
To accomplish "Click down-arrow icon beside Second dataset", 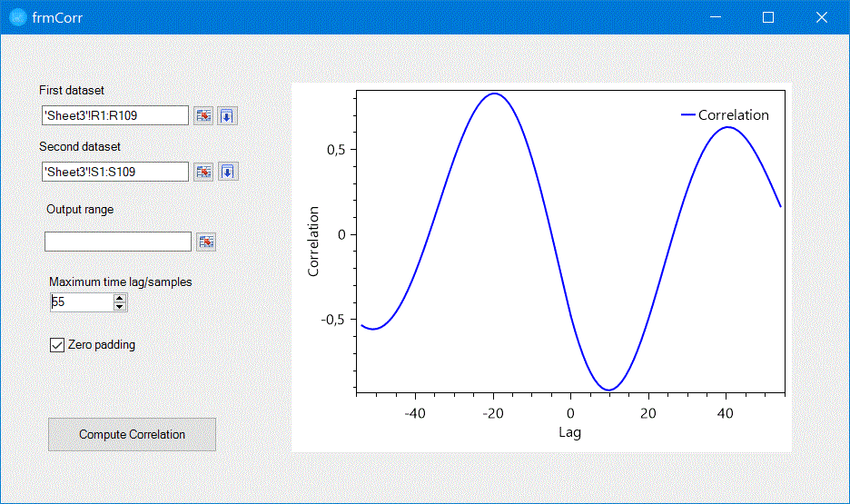I will click(228, 172).
